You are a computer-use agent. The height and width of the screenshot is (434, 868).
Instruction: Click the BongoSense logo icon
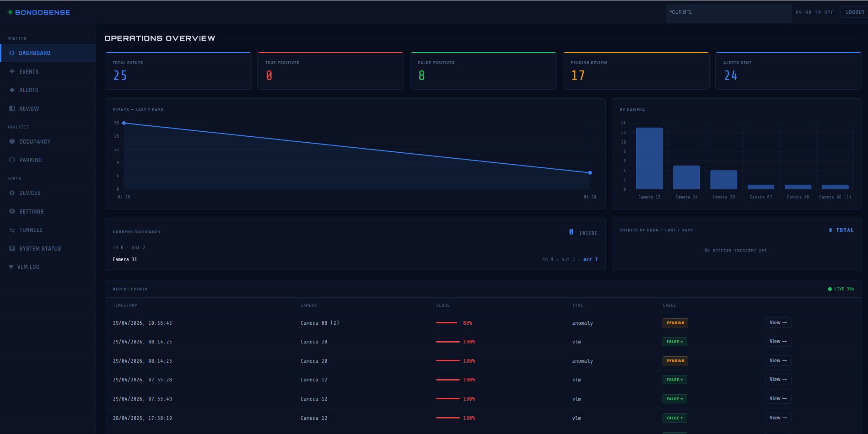pyautogui.click(x=10, y=12)
